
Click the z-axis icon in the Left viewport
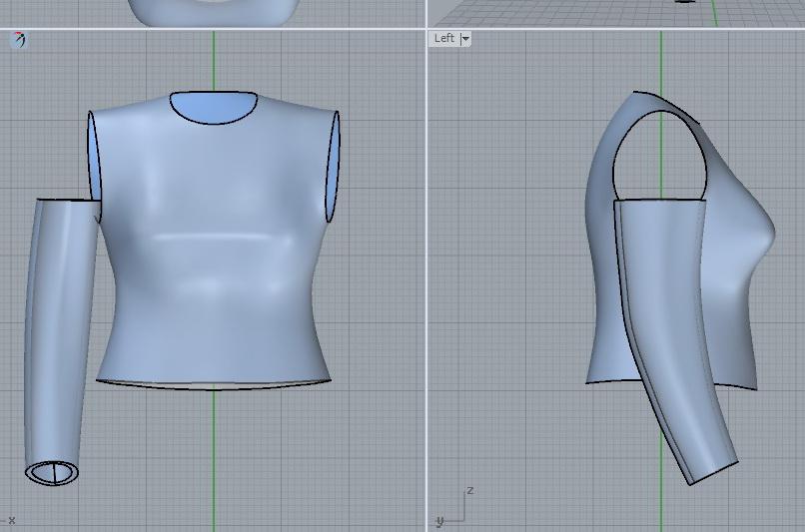(x=469, y=491)
